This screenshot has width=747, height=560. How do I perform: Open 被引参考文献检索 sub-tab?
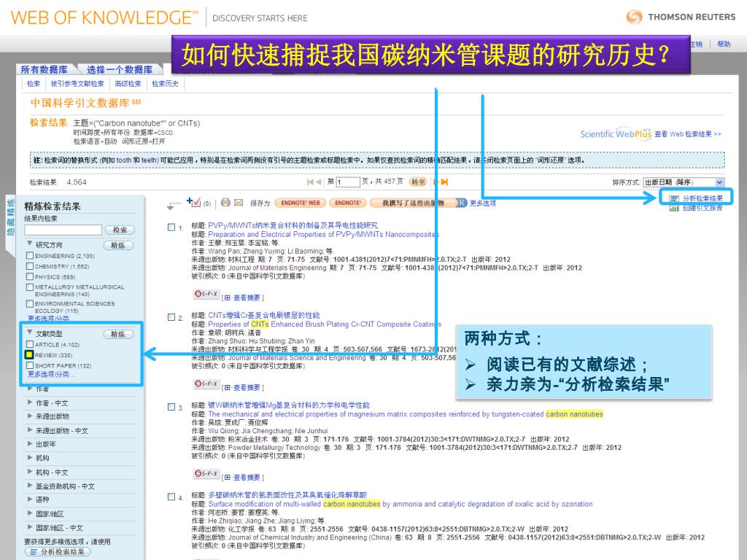(77, 84)
